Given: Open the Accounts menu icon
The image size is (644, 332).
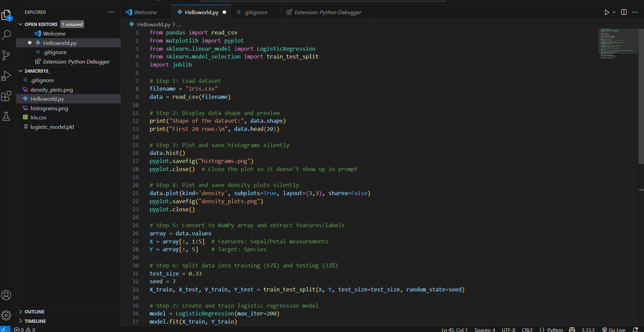Looking at the screenshot, I should tap(6, 295).
